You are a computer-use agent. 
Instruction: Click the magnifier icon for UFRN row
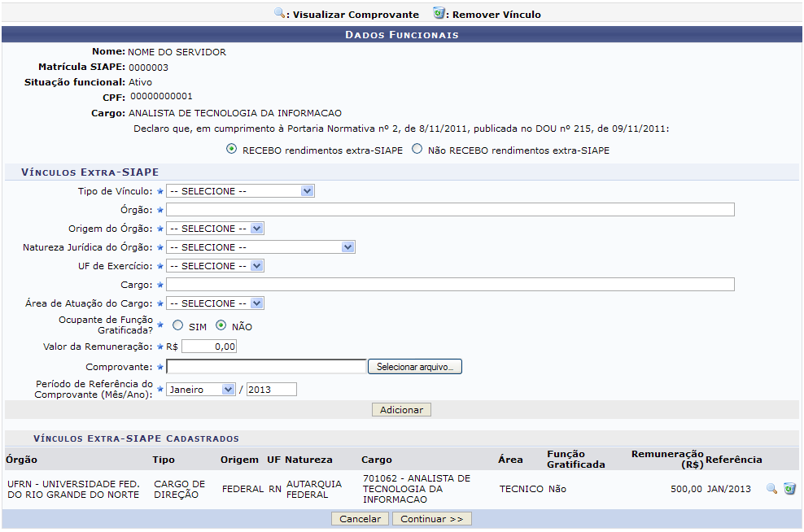click(771, 489)
